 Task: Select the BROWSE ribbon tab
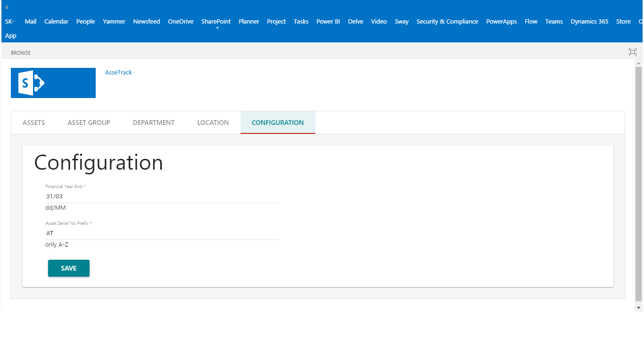point(21,53)
